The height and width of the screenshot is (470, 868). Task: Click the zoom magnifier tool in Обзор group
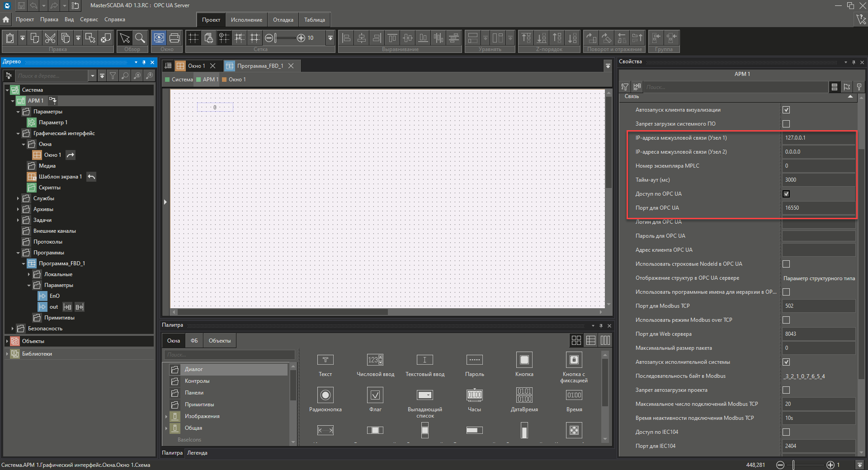pyautogui.click(x=140, y=38)
